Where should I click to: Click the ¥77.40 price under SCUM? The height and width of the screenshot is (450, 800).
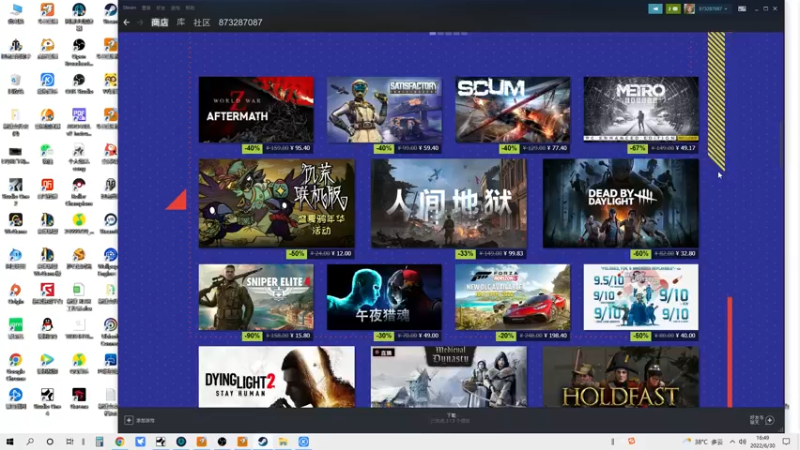tap(557, 148)
